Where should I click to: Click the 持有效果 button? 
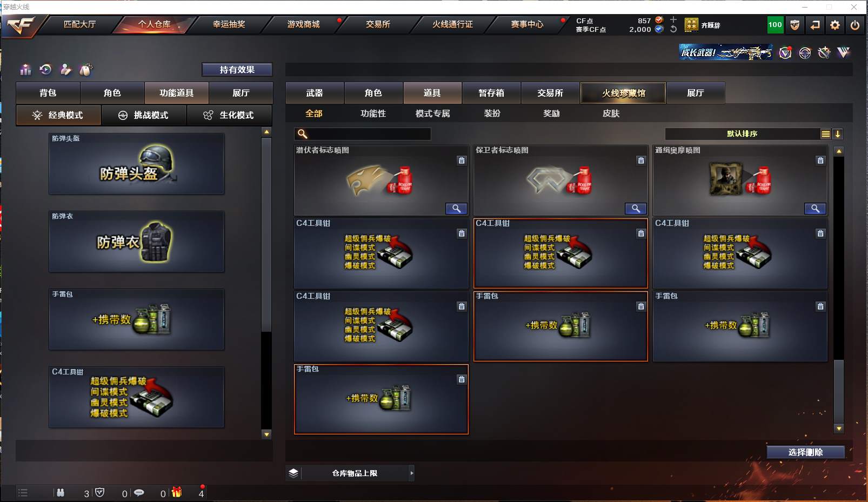[x=237, y=70]
